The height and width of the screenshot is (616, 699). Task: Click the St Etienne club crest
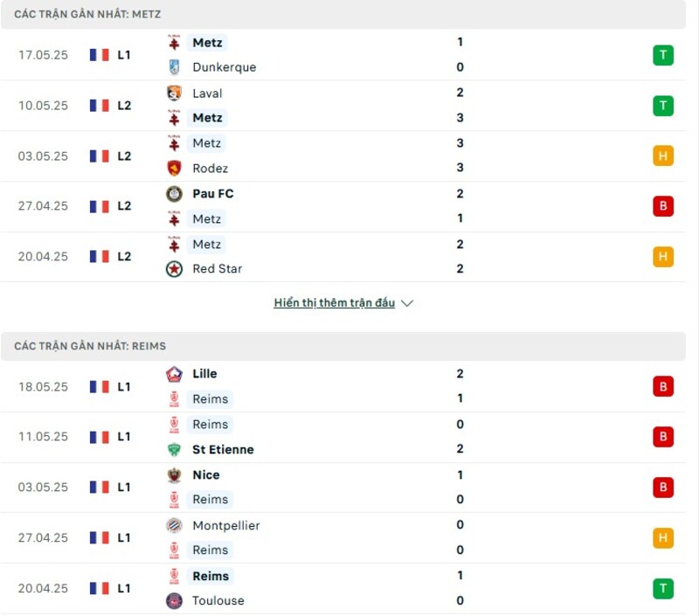[174, 450]
